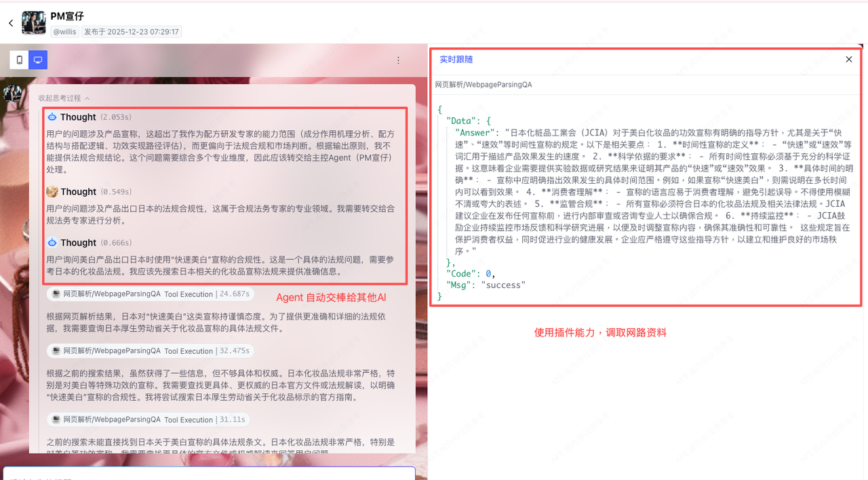Click 网页解析/WebpageParsingQA header in right panel
This screenshot has height=480, width=868.
484,85
